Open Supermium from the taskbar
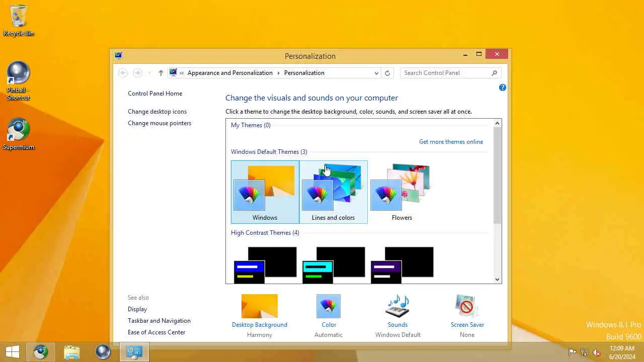 [41, 352]
